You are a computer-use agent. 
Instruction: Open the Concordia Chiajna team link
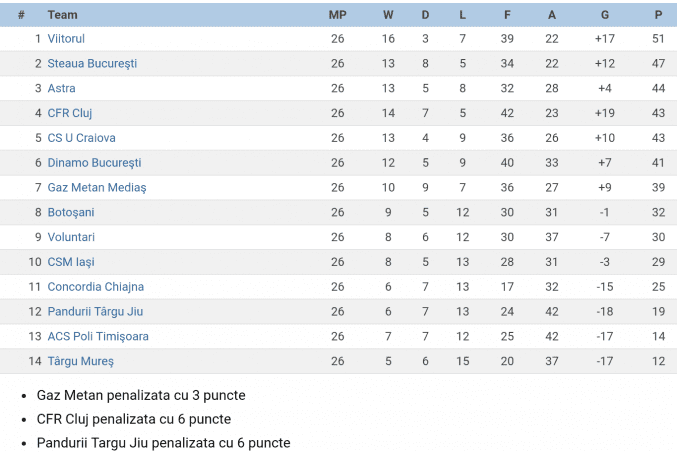pyautogui.click(x=96, y=287)
